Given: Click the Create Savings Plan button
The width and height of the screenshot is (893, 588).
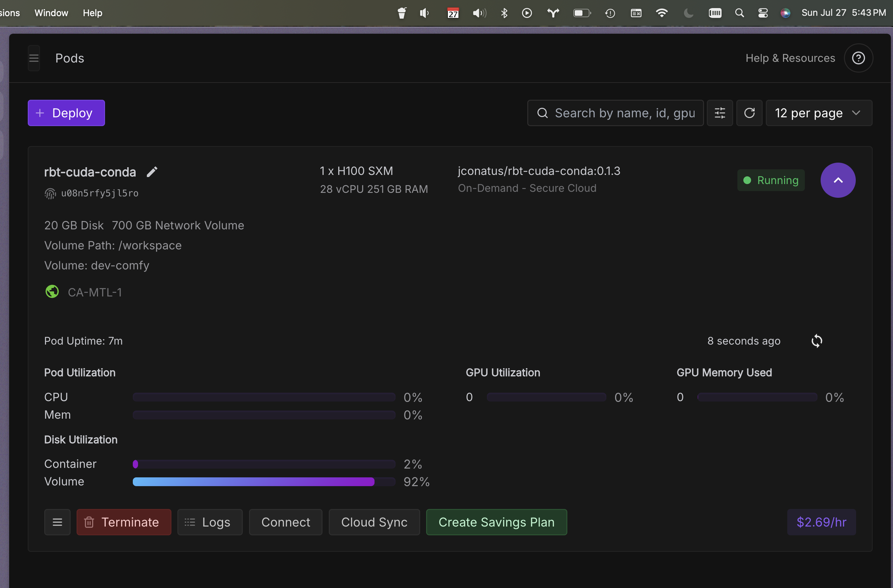Looking at the screenshot, I should (496, 522).
